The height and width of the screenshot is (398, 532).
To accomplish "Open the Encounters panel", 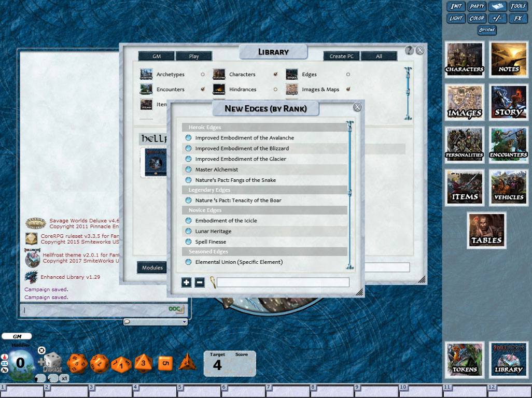I will (508, 144).
